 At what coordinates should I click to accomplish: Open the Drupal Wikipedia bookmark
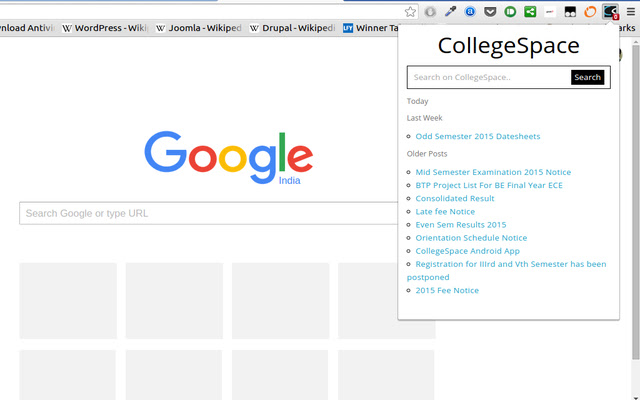pos(292,28)
